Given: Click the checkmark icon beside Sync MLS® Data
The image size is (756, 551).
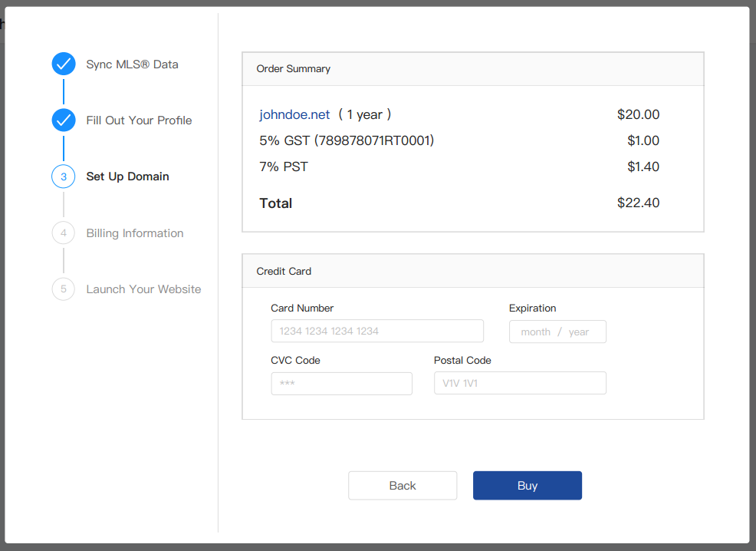Looking at the screenshot, I should click(x=64, y=64).
